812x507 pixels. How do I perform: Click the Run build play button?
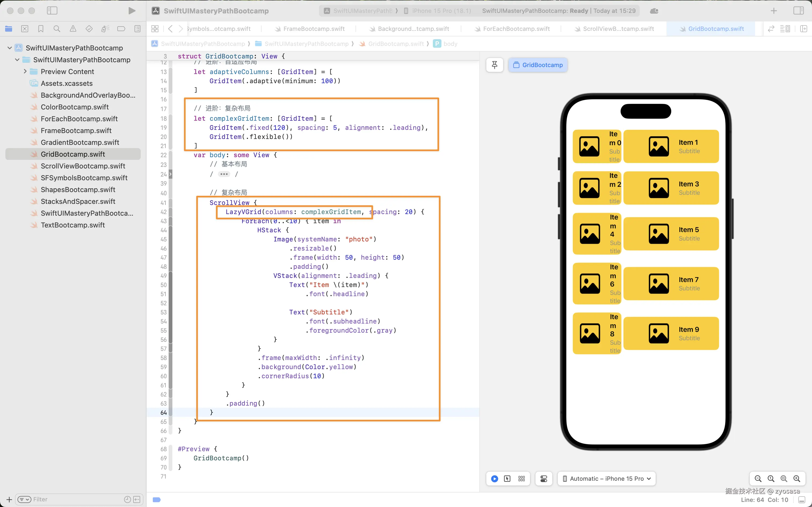pyautogui.click(x=132, y=11)
